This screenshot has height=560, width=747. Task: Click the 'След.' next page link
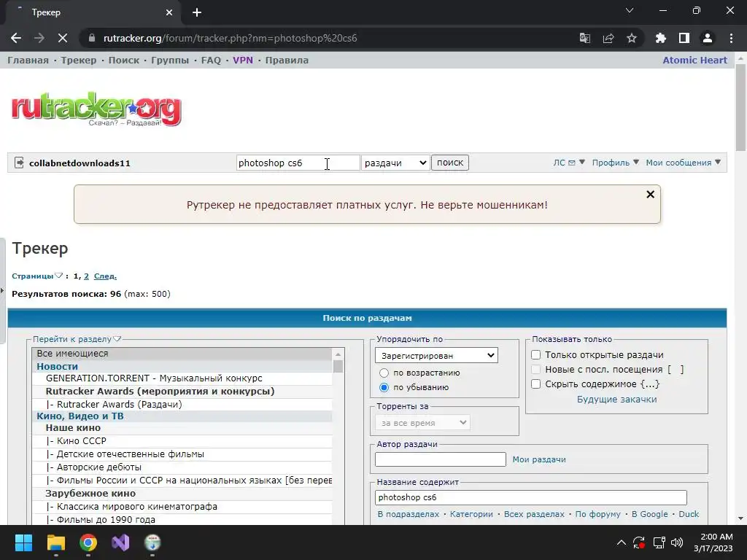pos(105,276)
